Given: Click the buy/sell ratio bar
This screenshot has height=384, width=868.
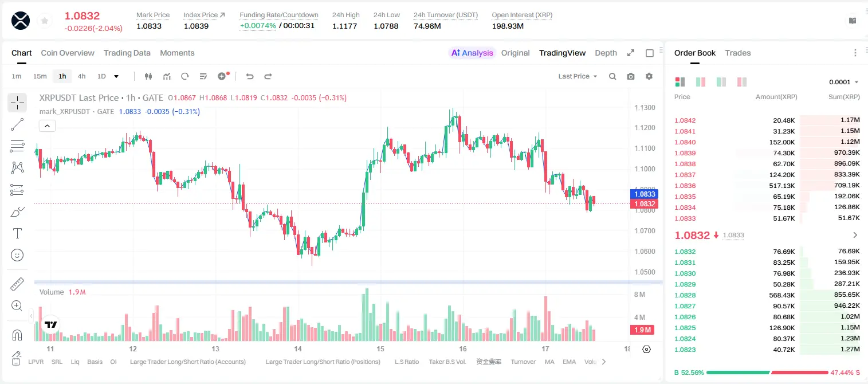Looking at the screenshot, I should pyautogui.click(x=767, y=373).
